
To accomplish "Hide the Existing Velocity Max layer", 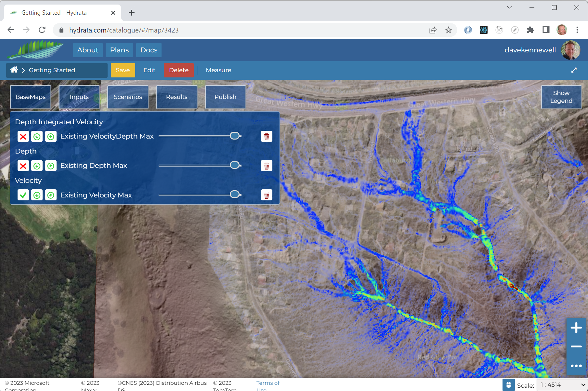I will pyautogui.click(x=23, y=195).
